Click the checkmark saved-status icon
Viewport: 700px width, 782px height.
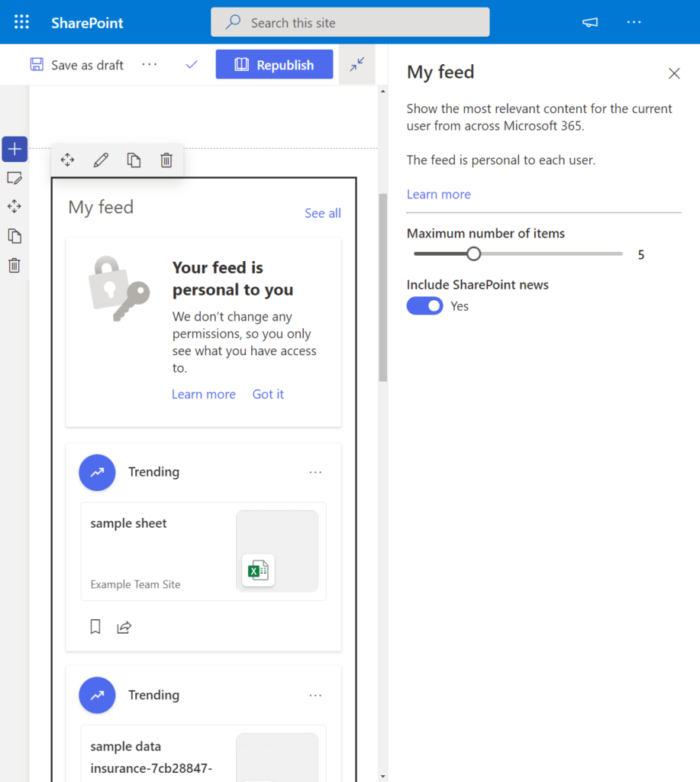pos(192,64)
